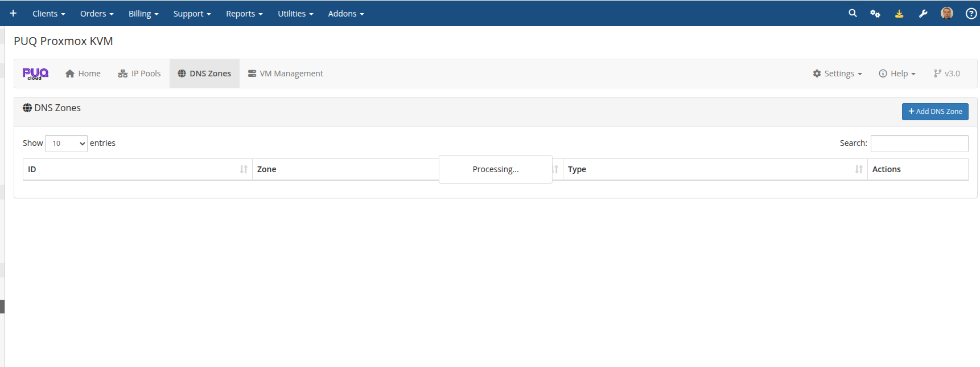Open the Clients menu
Screen dimensions: 980x367
coord(48,14)
